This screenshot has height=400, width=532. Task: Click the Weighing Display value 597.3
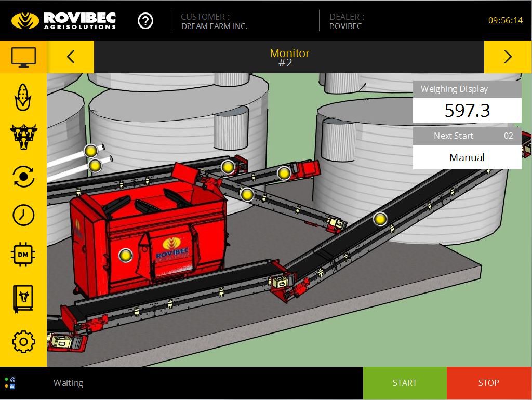point(467,111)
